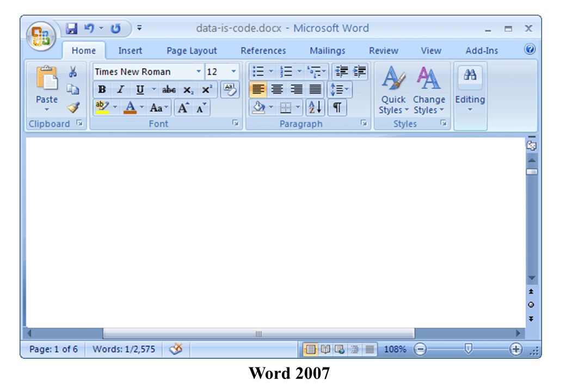Expand numbering list options arrow

[x=299, y=71]
